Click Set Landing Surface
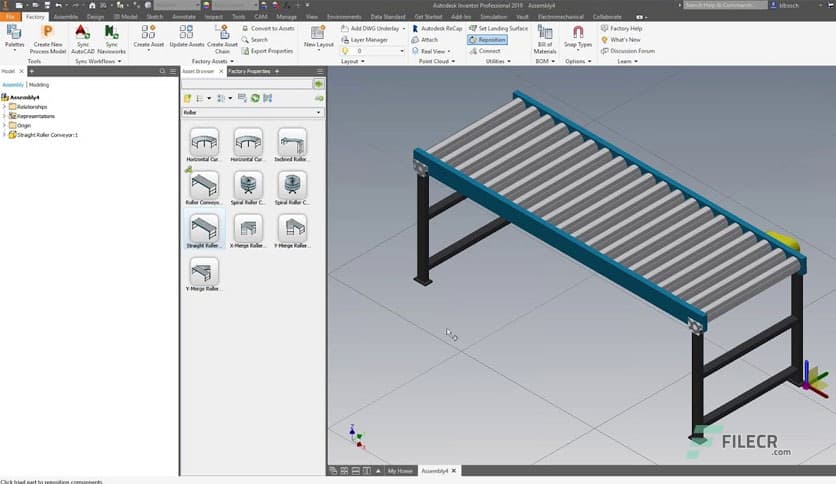The image size is (836, 484). coord(499,28)
